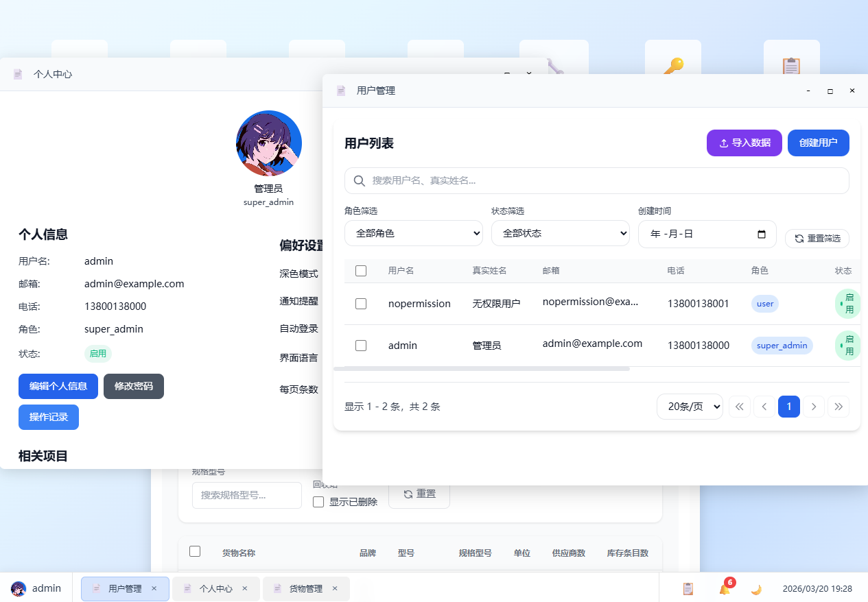Close the 货物管理 taskbar tab

[335, 588]
